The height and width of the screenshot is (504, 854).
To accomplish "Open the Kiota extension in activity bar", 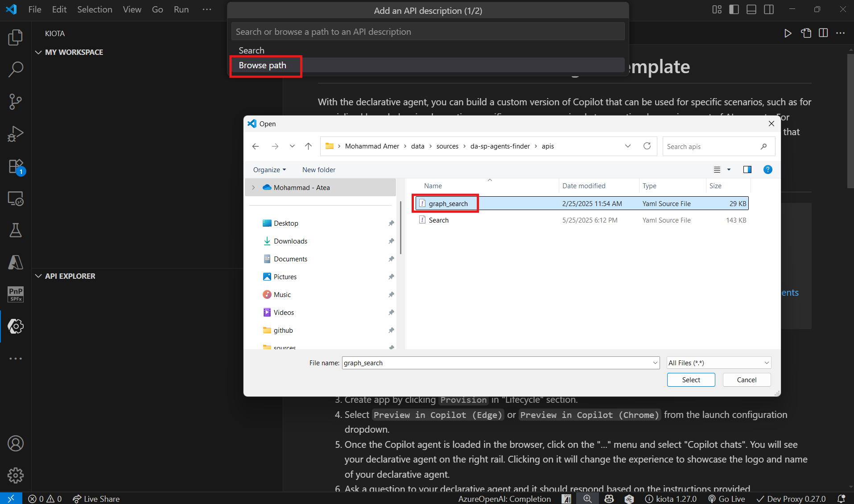I will coord(16,326).
